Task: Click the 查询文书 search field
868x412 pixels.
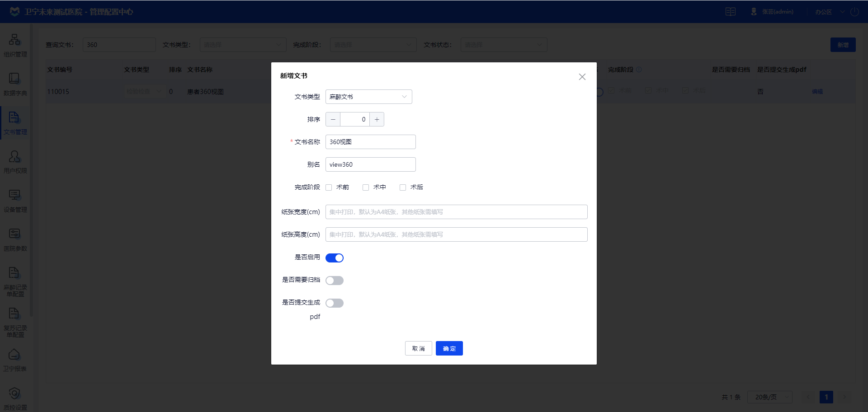Action: point(119,45)
